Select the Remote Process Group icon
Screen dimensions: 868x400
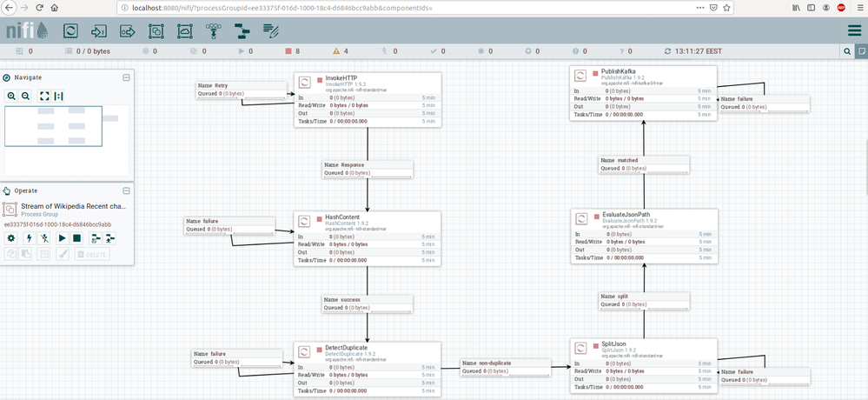click(185, 31)
